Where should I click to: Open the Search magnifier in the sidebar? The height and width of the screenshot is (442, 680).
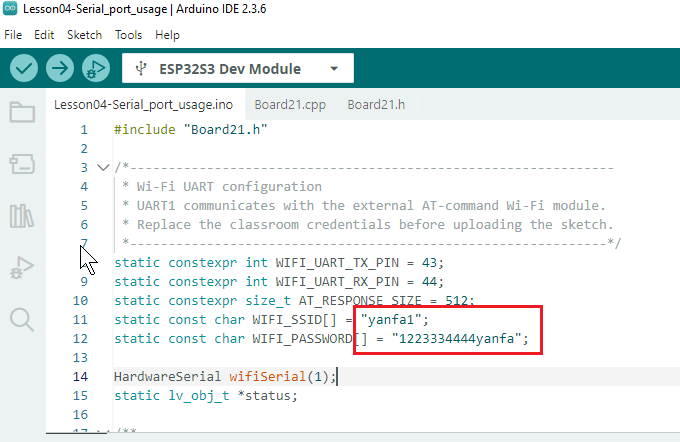22,320
